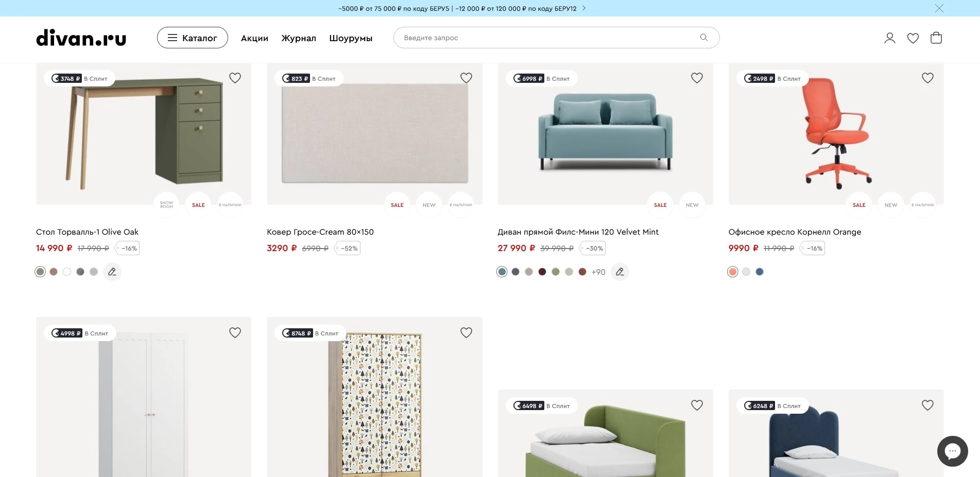Click the search magnifier icon
The image size is (980, 477).
(x=703, y=38)
